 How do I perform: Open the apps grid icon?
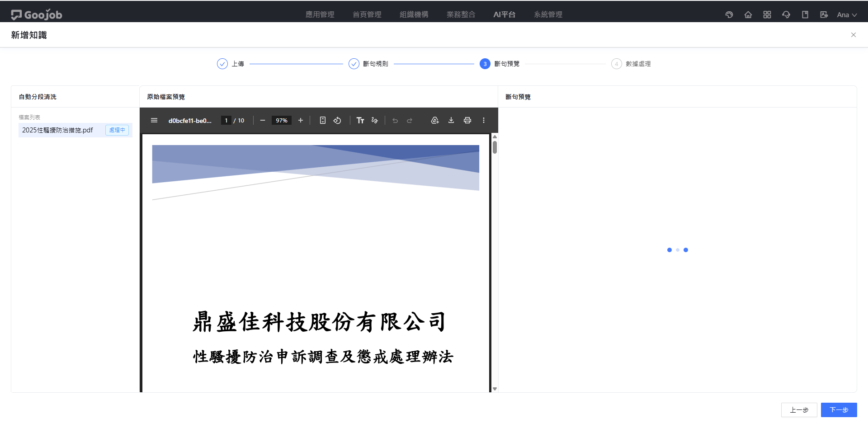[x=767, y=14]
